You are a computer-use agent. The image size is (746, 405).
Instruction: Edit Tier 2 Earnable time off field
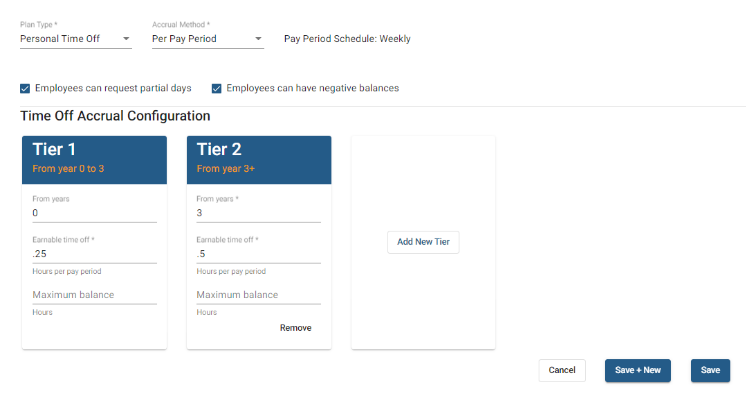[258, 254]
